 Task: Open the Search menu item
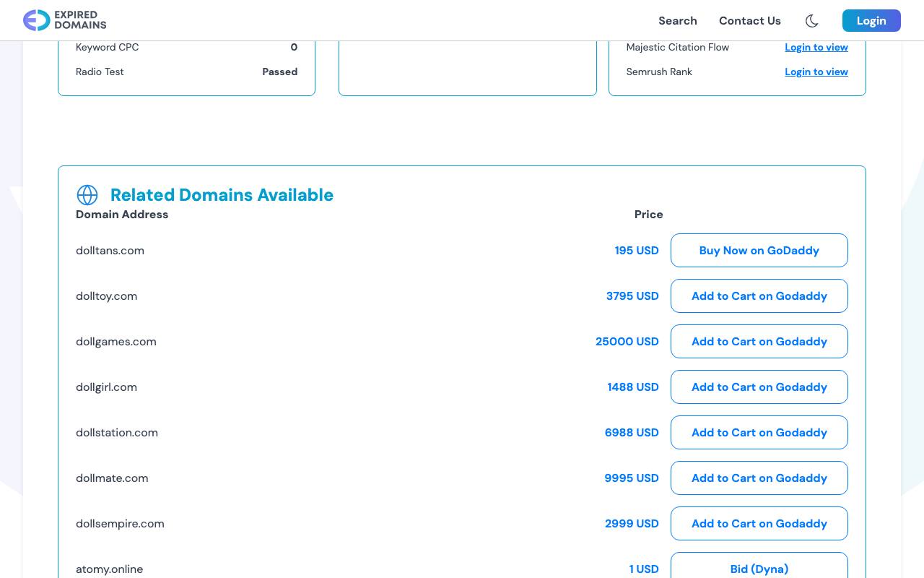click(677, 21)
